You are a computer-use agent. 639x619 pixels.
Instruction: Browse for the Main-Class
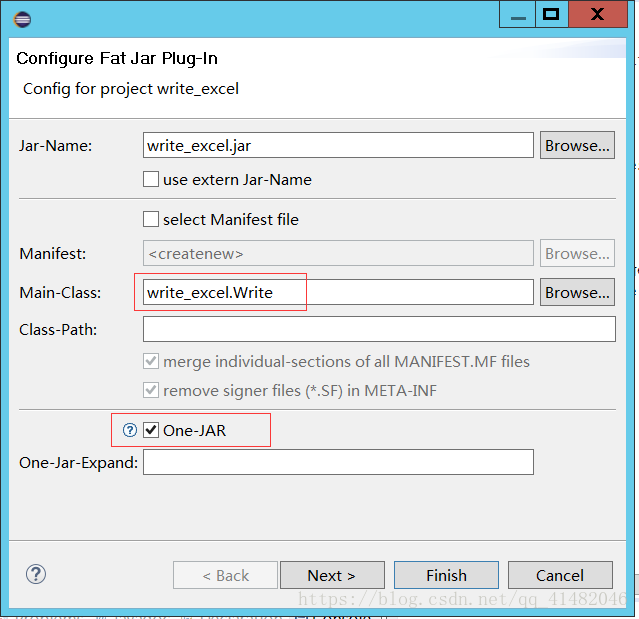pos(577,292)
